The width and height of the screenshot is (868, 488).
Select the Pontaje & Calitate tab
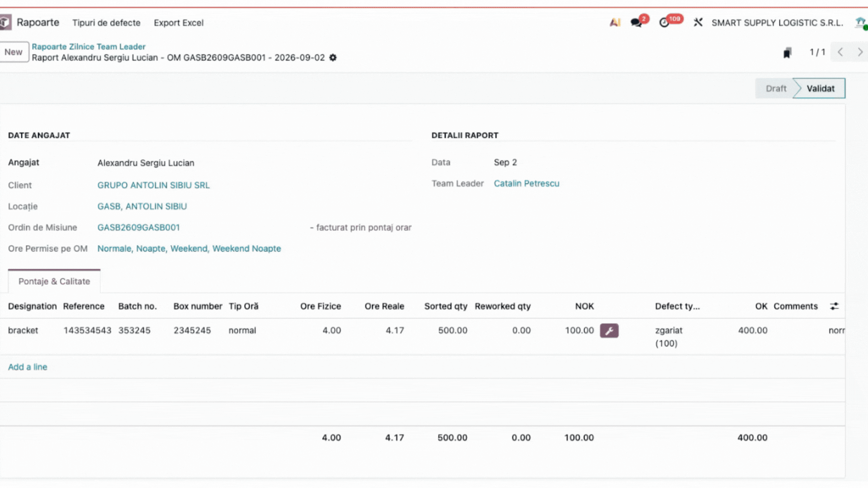click(54, 282)
